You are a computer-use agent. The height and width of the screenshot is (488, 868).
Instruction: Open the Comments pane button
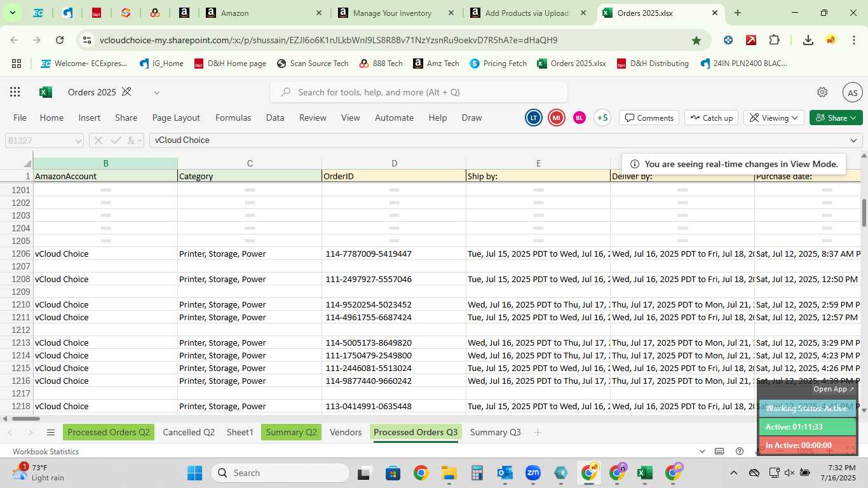[649, 118]
